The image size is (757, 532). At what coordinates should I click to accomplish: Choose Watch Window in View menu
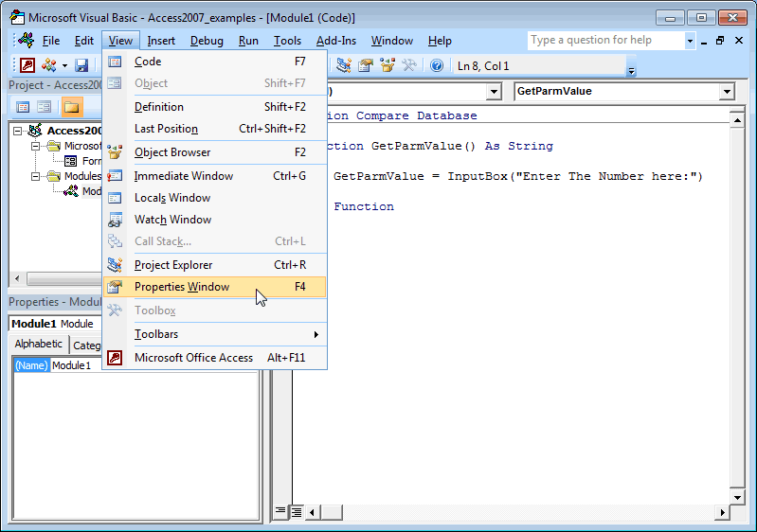pos(215,220)
